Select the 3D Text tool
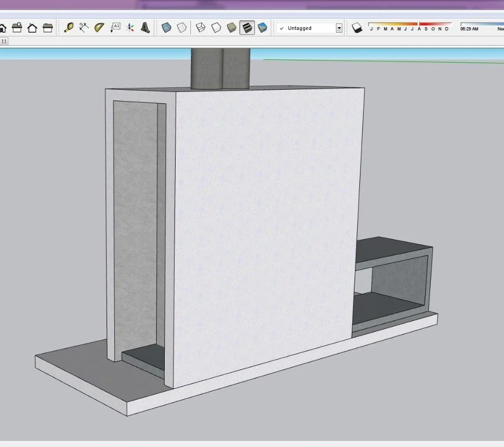 pyautogui.click(x=145, y=28)
